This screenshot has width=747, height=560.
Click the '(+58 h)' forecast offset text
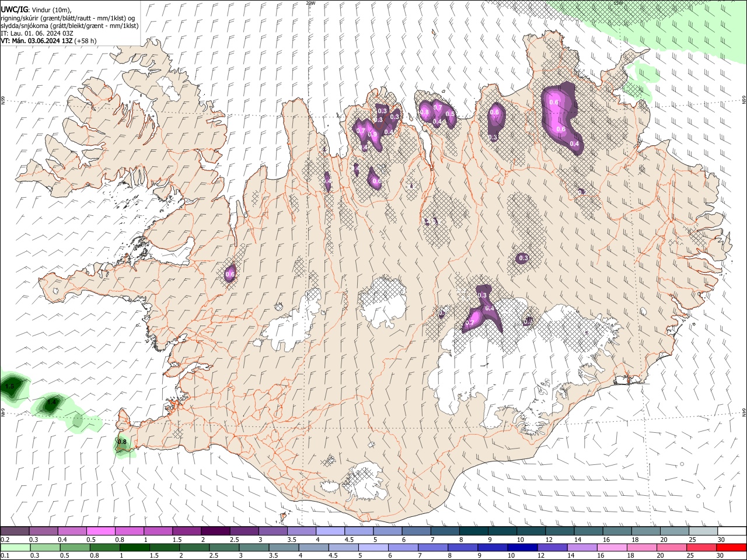(86, 41)
